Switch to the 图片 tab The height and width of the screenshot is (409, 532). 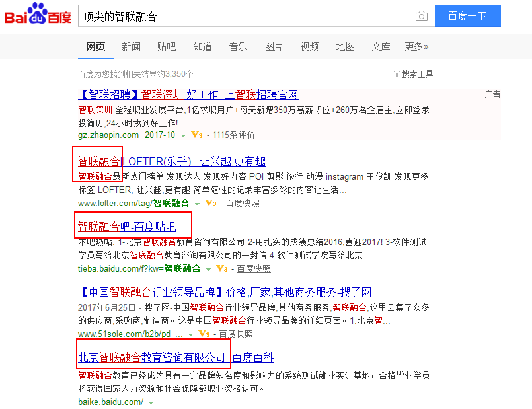(274, 46)
